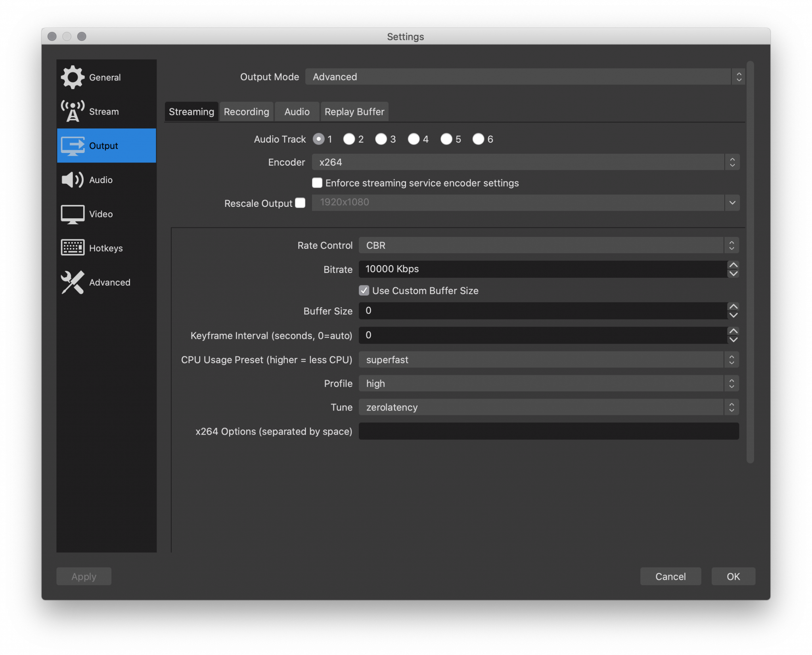Toggle Use Custom Buffer Size checkbox
Screen dimensions: 812x655
[x=362, y=291]
